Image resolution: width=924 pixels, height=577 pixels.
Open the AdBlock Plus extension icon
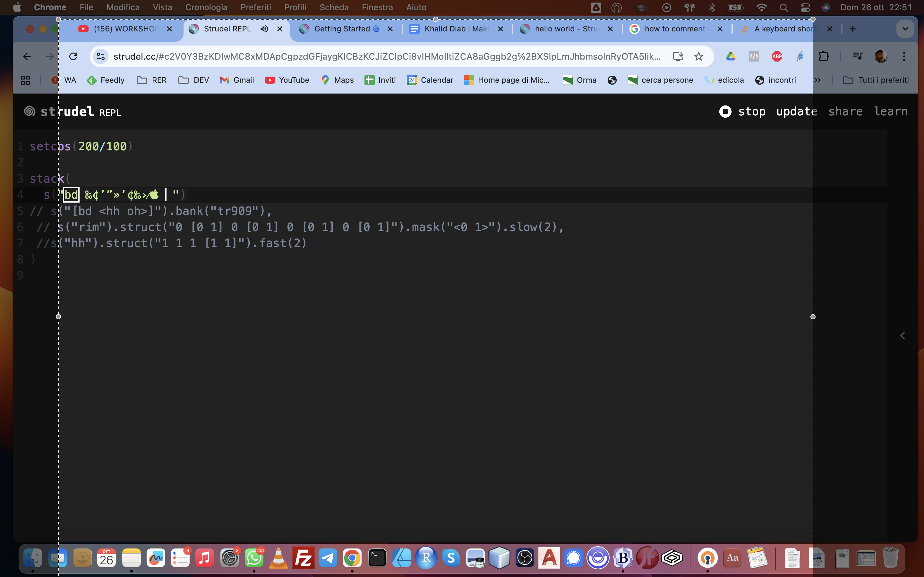(x=777, y=56)
